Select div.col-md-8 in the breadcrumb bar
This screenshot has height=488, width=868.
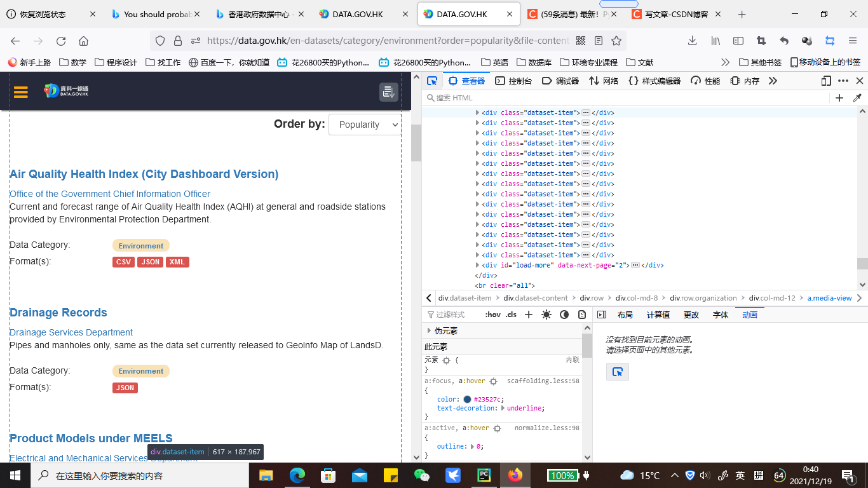[637, 297]
